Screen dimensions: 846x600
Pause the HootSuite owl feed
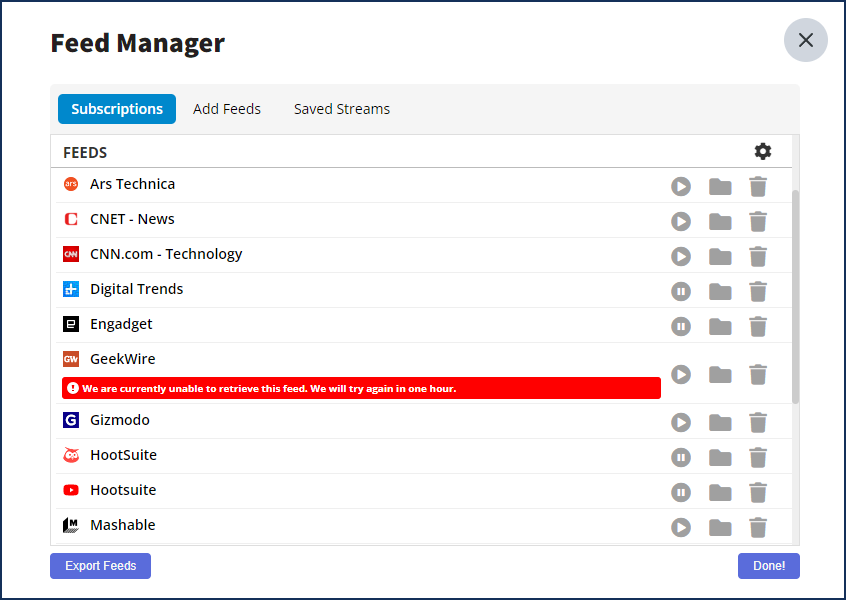(681, 458)
